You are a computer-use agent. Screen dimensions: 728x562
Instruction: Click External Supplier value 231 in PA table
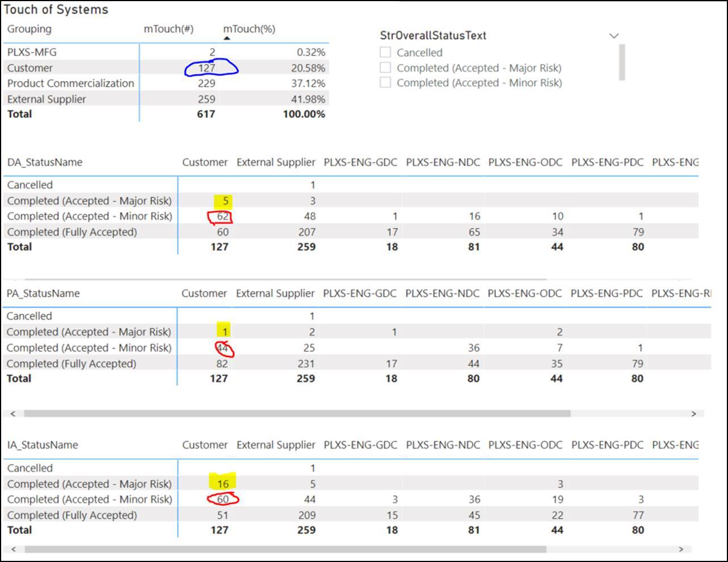(x=306, y=364)
